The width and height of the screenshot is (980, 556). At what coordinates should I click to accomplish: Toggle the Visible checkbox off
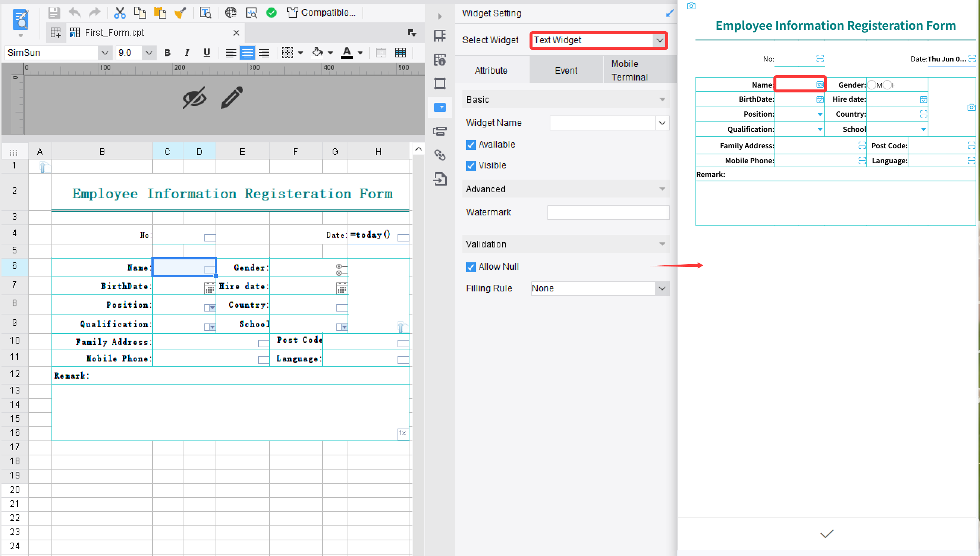[470, 165]
